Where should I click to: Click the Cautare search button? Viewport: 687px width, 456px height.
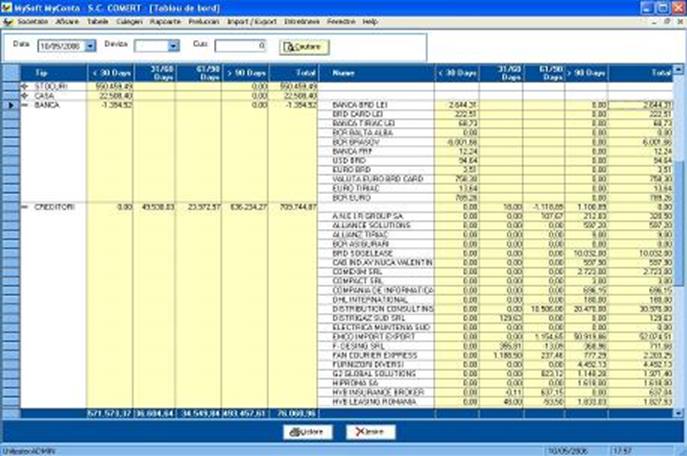[x=304, y=47]
